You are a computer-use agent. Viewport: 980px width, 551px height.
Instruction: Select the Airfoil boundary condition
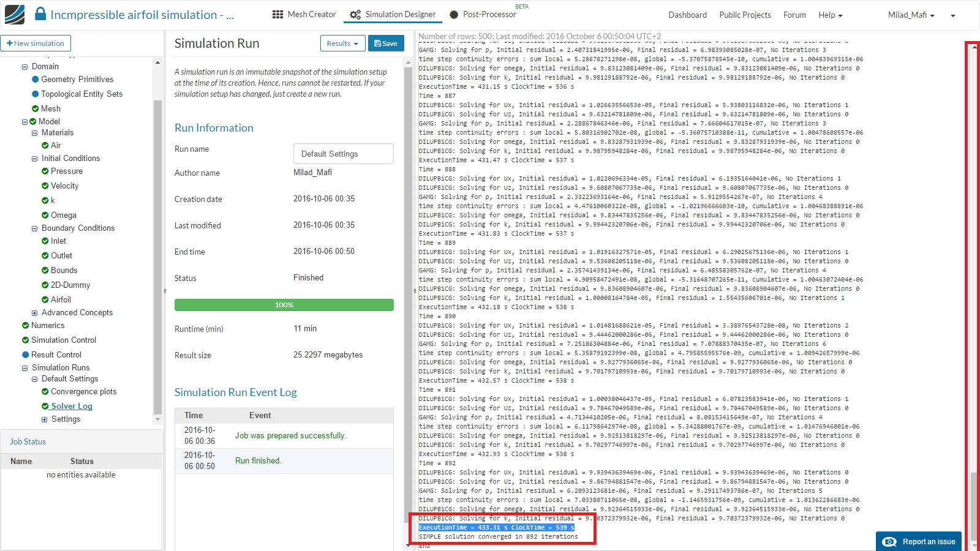[x=61, y=299]
